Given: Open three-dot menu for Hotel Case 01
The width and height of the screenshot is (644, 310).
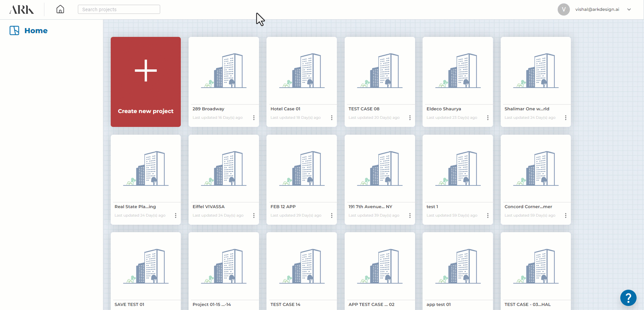Looking at the screenshot, I should point(331,118).
